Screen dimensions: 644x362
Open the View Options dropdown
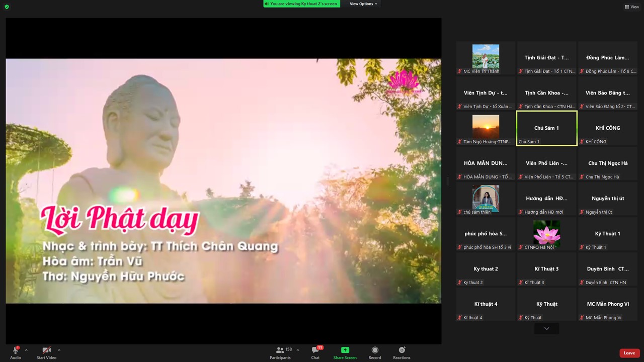tap(363, 4)
